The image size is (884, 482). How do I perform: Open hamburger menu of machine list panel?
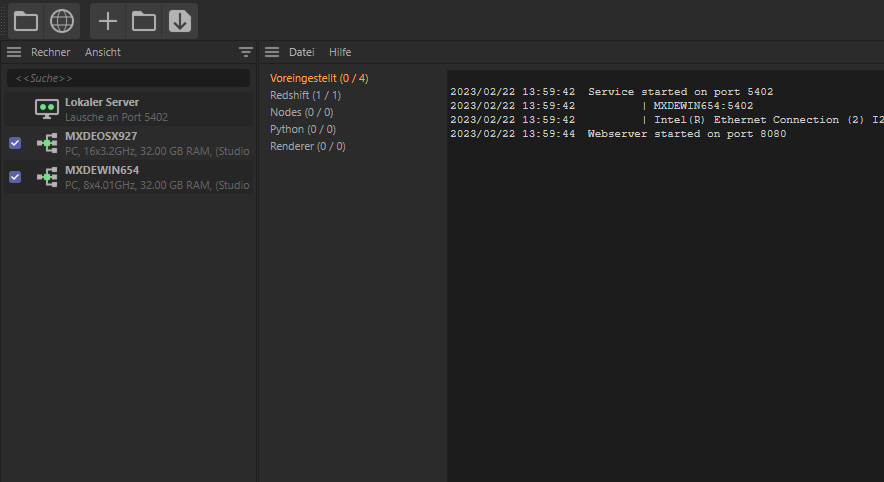pyautogui.click(x=14, y=52)
